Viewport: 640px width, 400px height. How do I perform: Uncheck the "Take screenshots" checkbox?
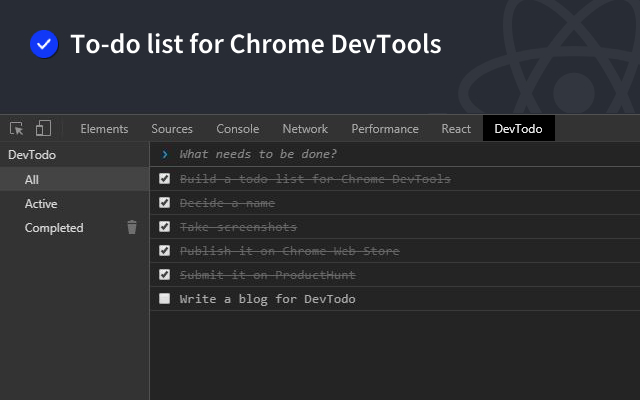coord(165,227)
